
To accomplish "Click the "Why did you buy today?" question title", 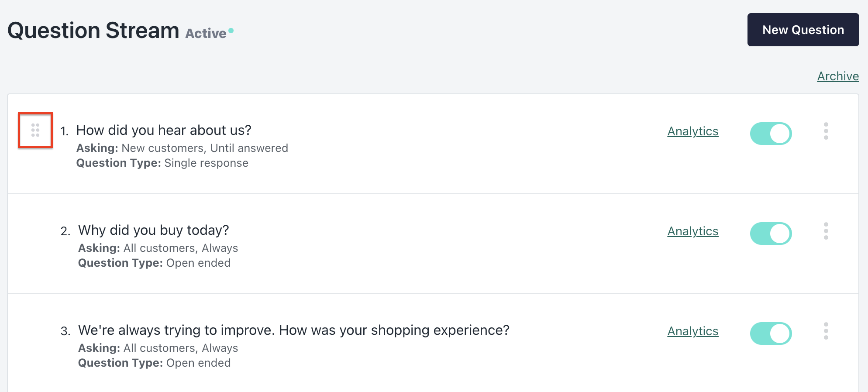I will click(153, 230).
